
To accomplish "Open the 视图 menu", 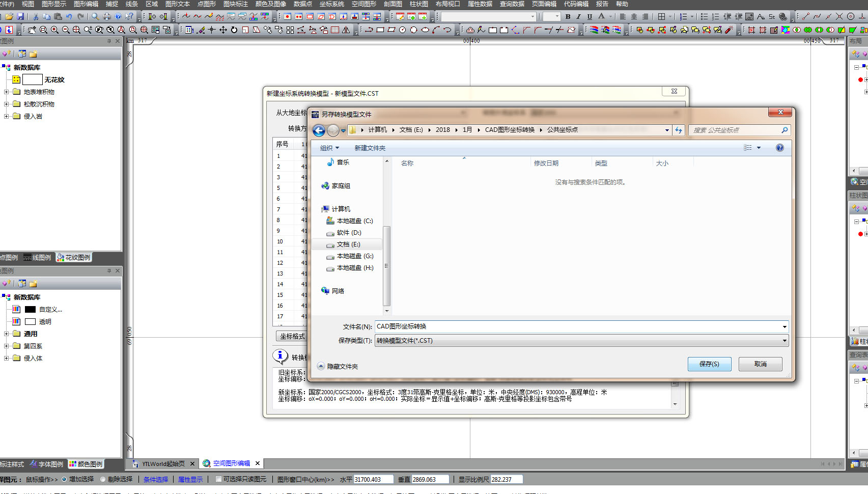I will pos(28,4).
